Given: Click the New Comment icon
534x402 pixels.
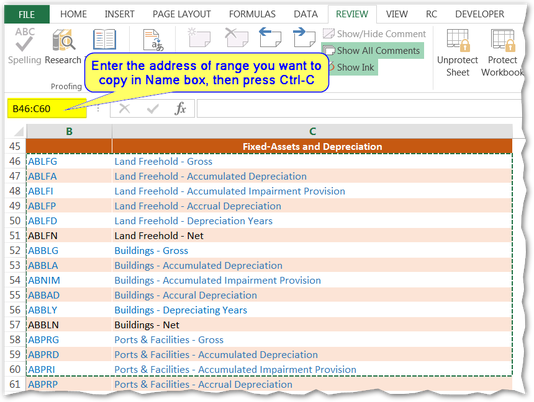Looking at the screenshot, I should [199, 37].
